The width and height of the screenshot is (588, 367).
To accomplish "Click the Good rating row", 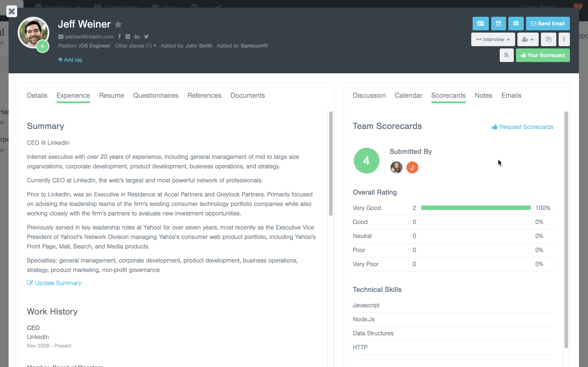I will tap(453, 222).
